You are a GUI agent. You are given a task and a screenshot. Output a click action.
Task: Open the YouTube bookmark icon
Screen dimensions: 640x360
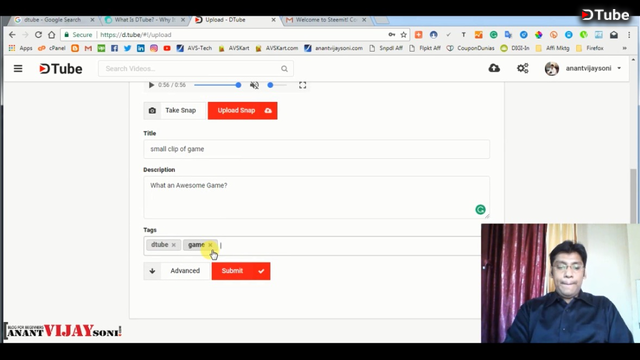pos(167,48)
